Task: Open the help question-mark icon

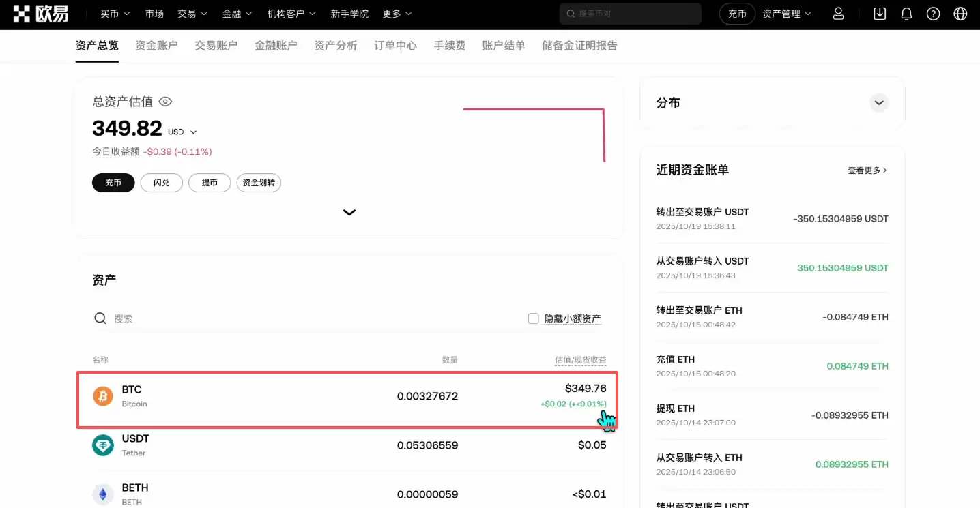Action: 934,13
